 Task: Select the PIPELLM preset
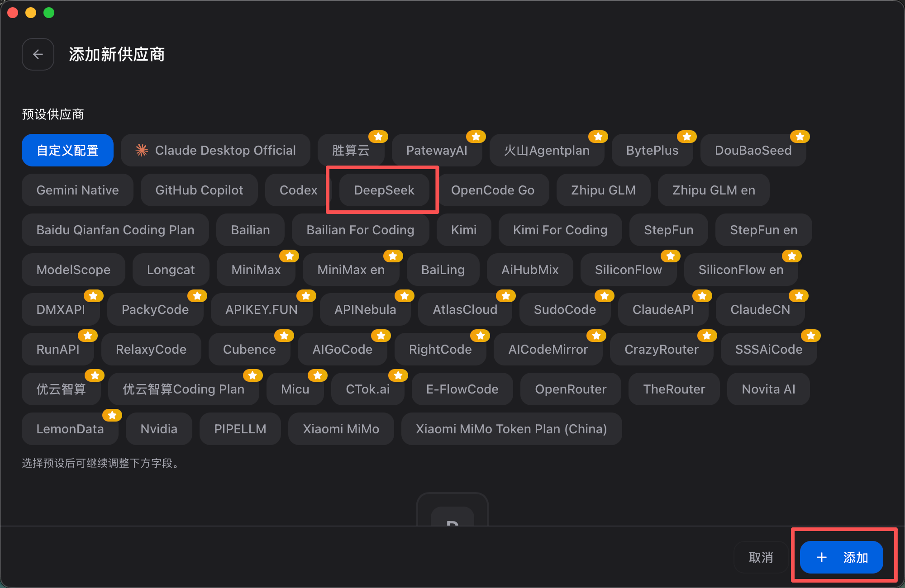pyautogui.click(x=240, y=429)
